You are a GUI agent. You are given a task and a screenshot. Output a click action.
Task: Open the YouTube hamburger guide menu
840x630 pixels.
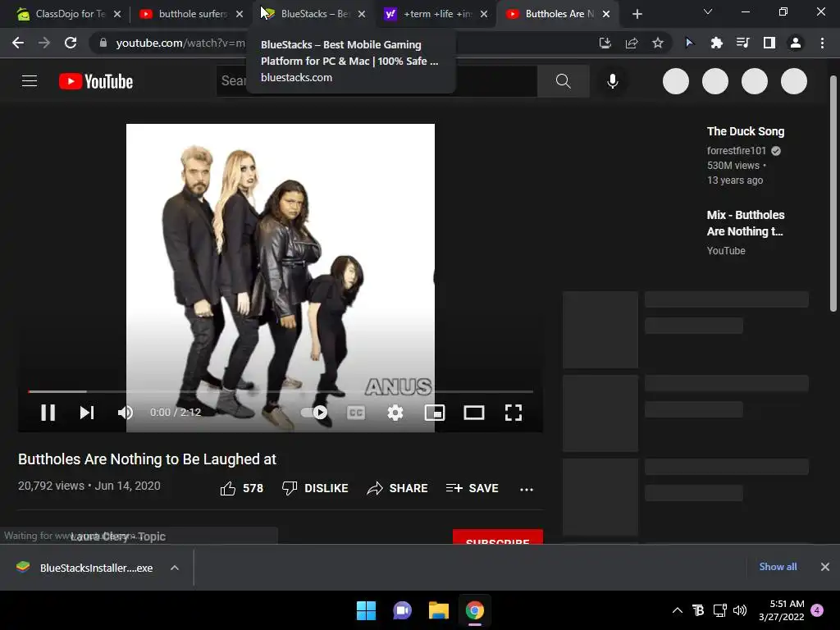pos(30,81)
